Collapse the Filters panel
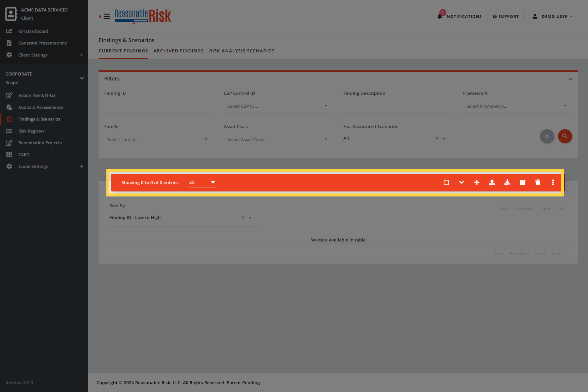The width and height of the screenshot is (588, 392). (x=571, y=79)
